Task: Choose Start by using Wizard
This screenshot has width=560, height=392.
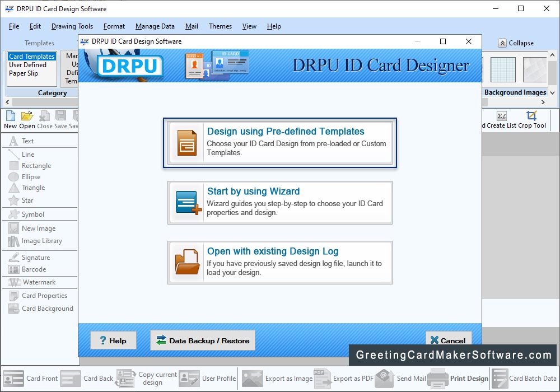Action: point(280,203)
